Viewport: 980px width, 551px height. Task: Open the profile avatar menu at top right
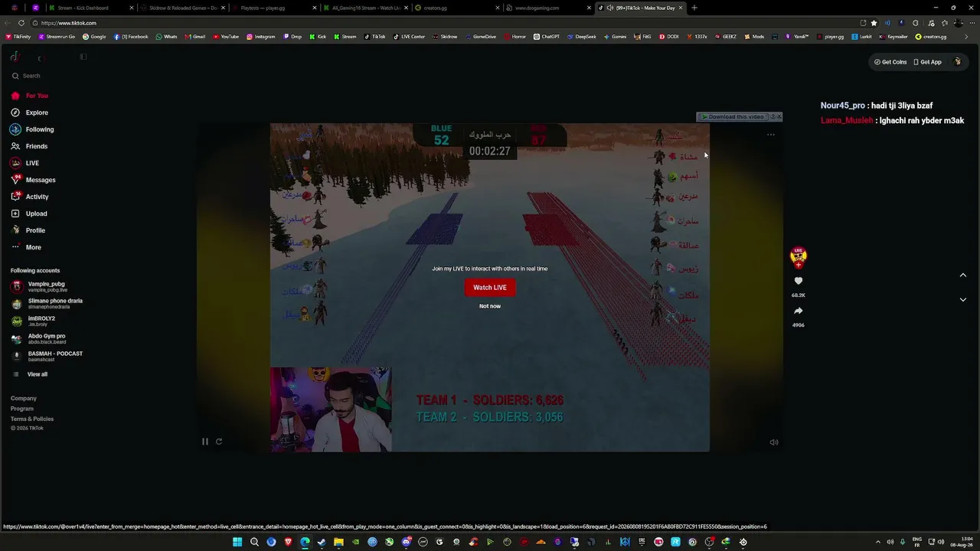pyautogui.click(x=957, y=62)
